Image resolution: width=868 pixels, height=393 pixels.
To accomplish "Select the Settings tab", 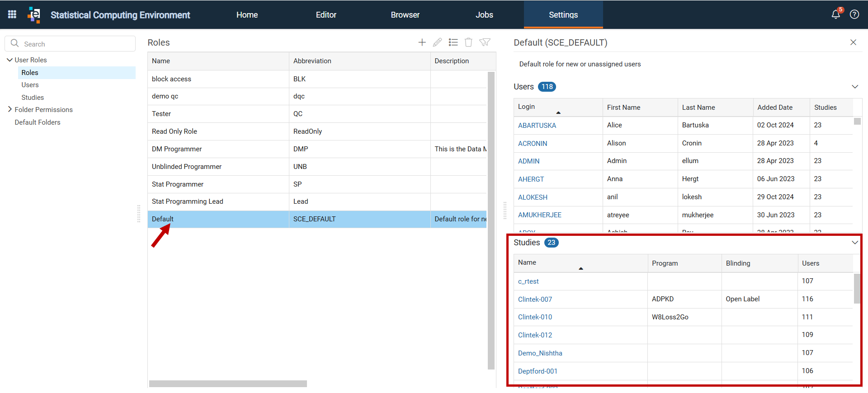I will (563, 14).
